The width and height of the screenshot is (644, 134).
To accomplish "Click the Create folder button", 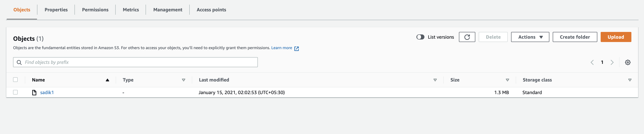I will [x=575, y=37].
